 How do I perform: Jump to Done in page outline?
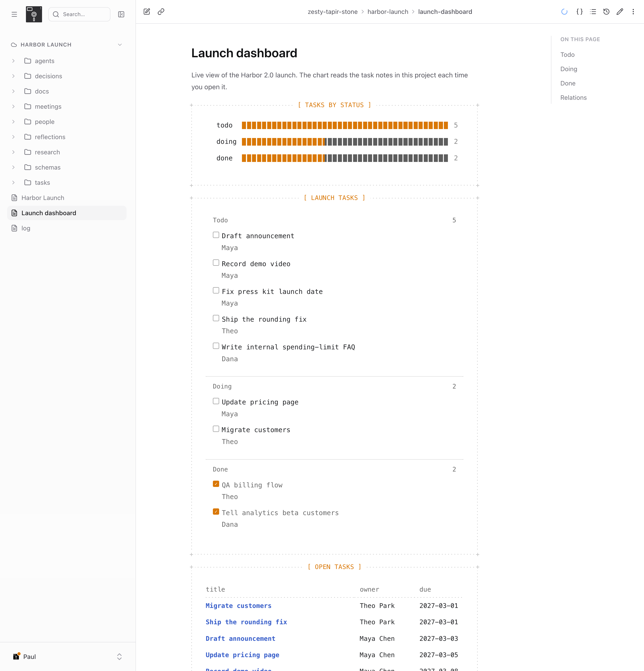[x=568, y=83]
